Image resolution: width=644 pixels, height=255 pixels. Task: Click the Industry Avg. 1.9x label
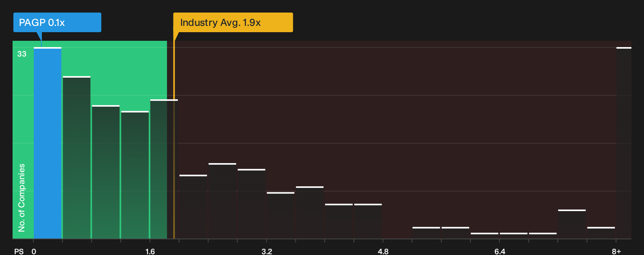(x=233, y=22)
